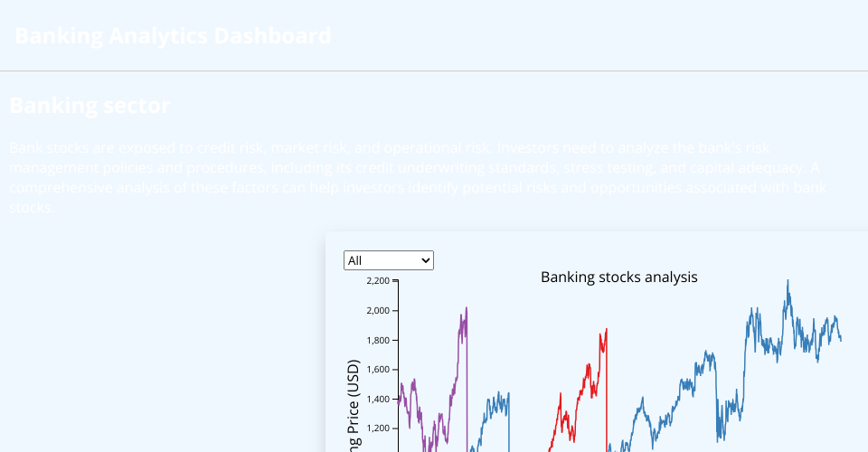Open the "All" stock filter dropdown
Screen dimensions: 868x452
389,260
